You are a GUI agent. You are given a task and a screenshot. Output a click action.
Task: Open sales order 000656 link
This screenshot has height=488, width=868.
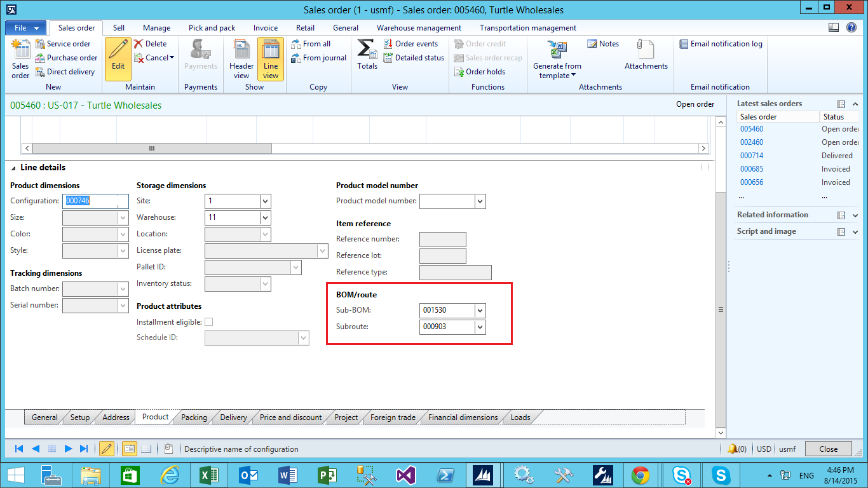(752, 182)
